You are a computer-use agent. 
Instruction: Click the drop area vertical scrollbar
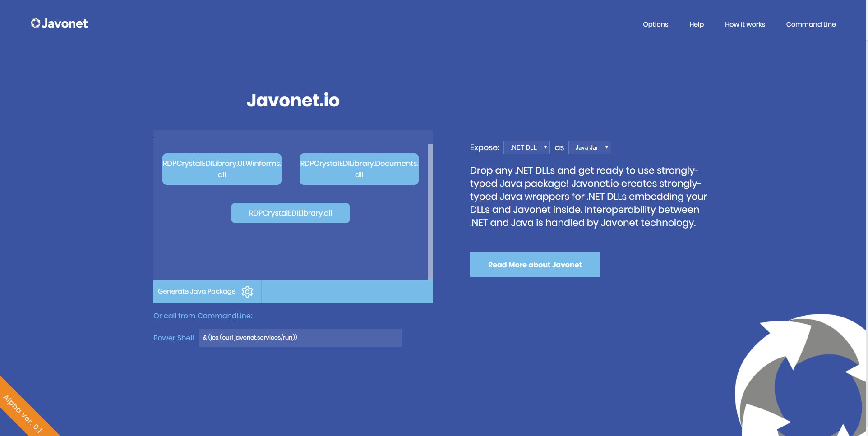pos(430,212)
